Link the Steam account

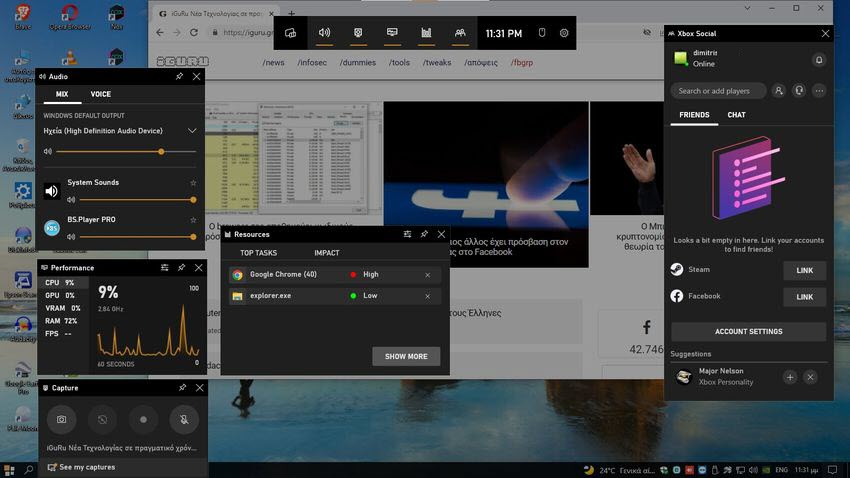[x=804, y=270]
